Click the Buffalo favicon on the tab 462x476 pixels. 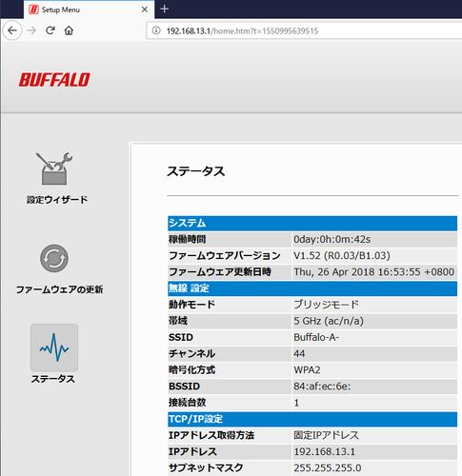[33, 10]
